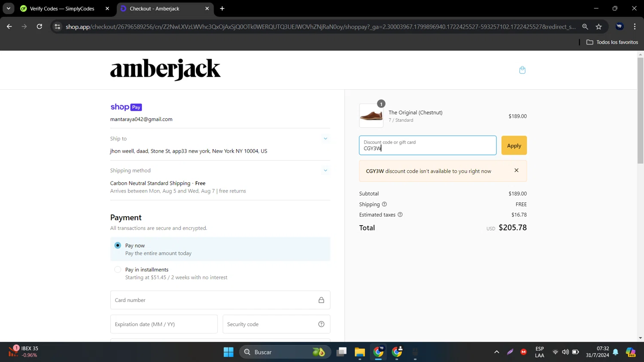Open the zoom magnifier in address bar
Image resolution: width=644 pixels, height=362 pixels.
pyautogui.click(x=585, y=27)
